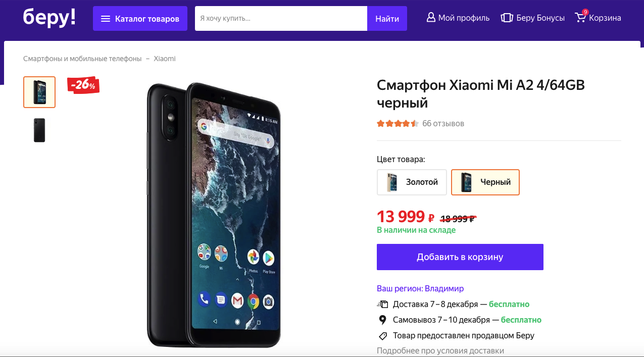Go to Смартфоны и мобильные телефоны breadcrumb

tap(82, 59)
